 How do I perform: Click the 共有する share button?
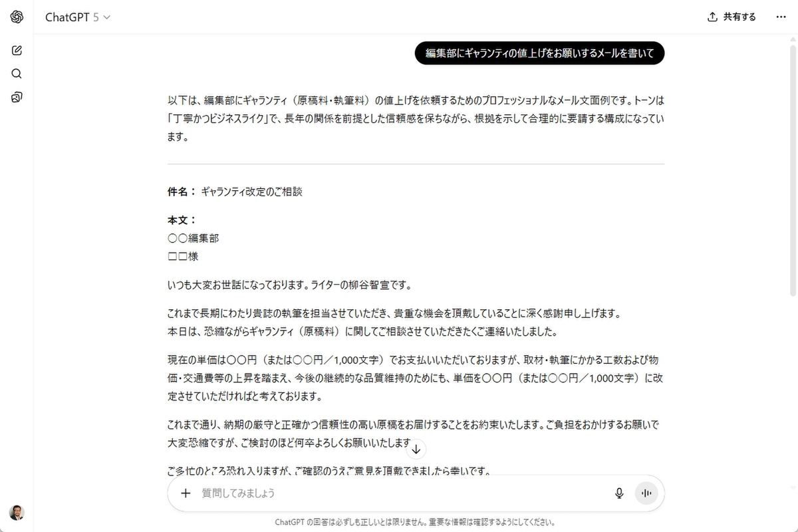tap(731, 17)
